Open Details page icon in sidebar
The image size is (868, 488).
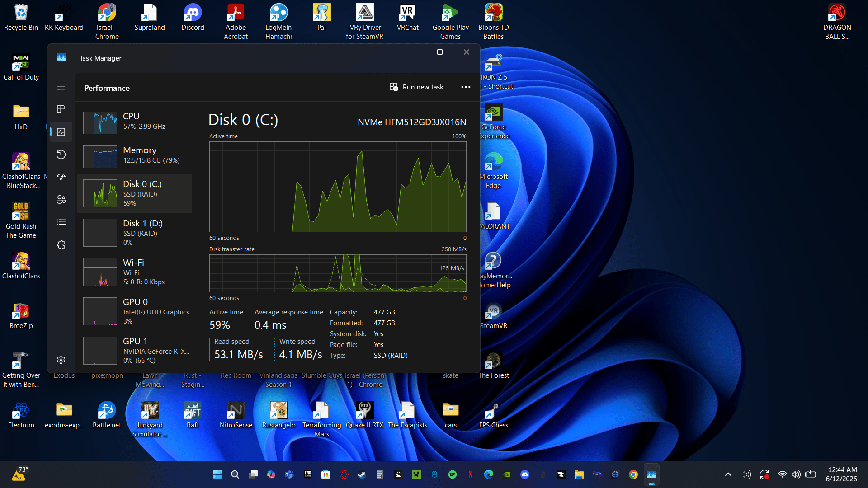tap(61, 222)
